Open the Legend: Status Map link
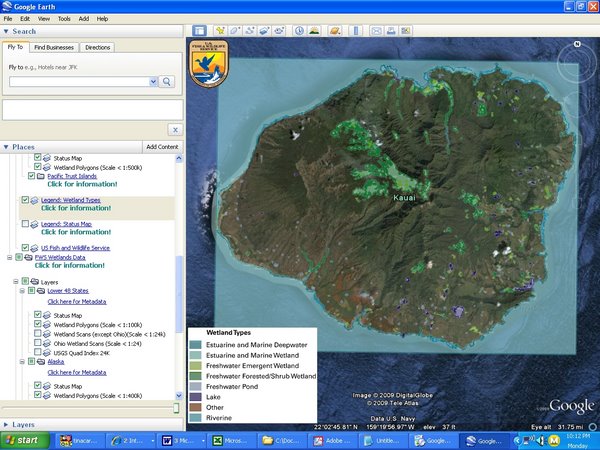Image resolution: width=600 pixels, height=450 pixels. [67, 224]
